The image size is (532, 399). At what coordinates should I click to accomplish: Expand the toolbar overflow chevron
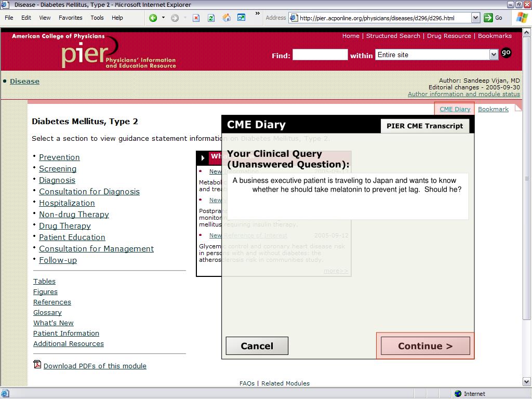coord(258,13)
